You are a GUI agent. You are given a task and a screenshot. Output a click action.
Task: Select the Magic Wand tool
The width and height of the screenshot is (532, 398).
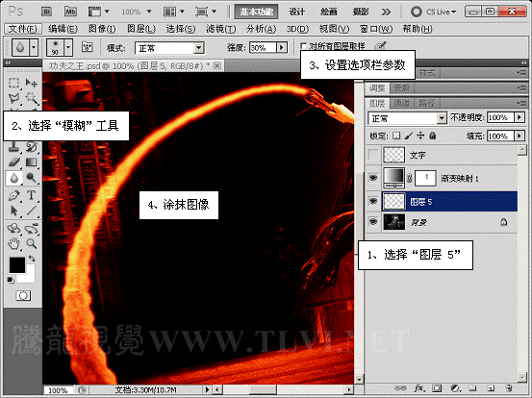point(31,98)
